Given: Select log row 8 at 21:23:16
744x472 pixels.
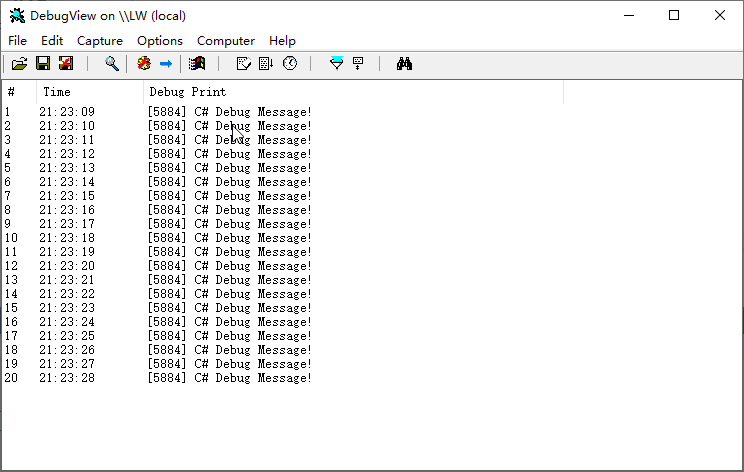Looking at the screenshot, I should tap(158, 210).
